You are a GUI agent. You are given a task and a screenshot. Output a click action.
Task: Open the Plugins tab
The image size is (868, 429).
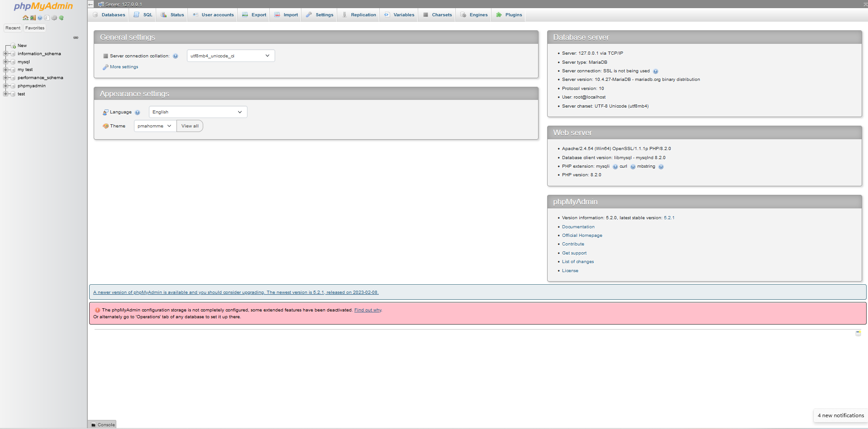(509, 15)
